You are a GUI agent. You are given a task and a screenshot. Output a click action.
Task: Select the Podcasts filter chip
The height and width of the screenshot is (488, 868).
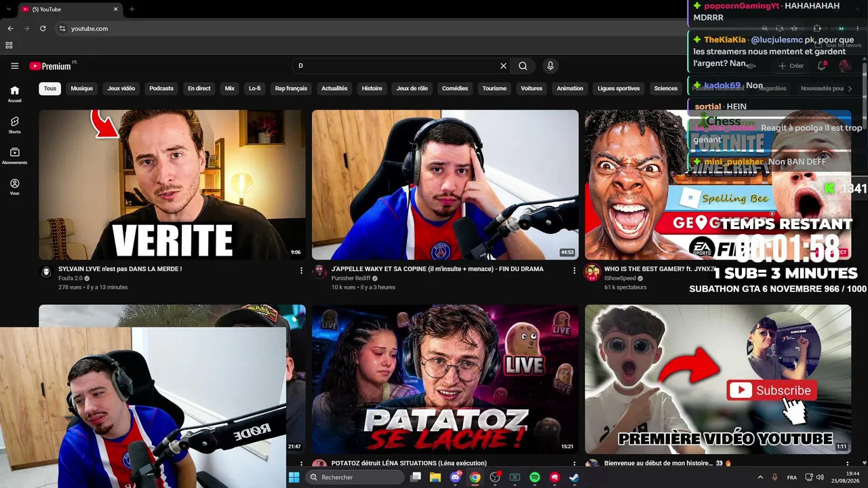[161, 88]
